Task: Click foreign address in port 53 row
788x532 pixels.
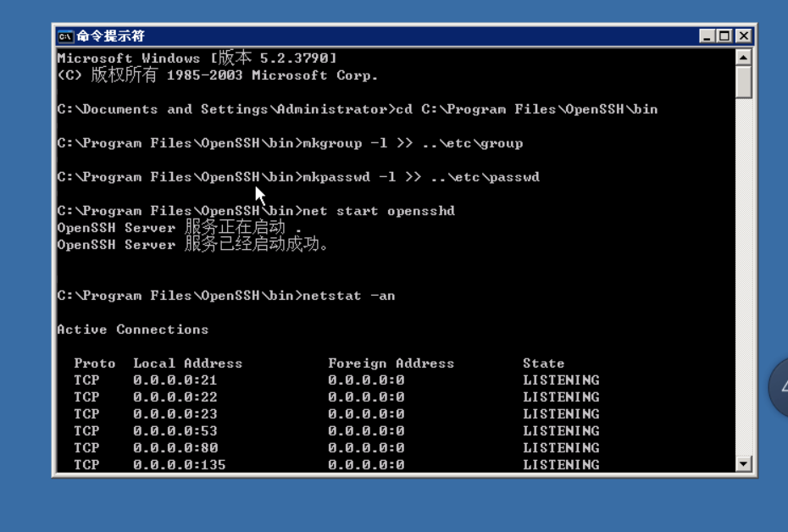Action: 366,431
